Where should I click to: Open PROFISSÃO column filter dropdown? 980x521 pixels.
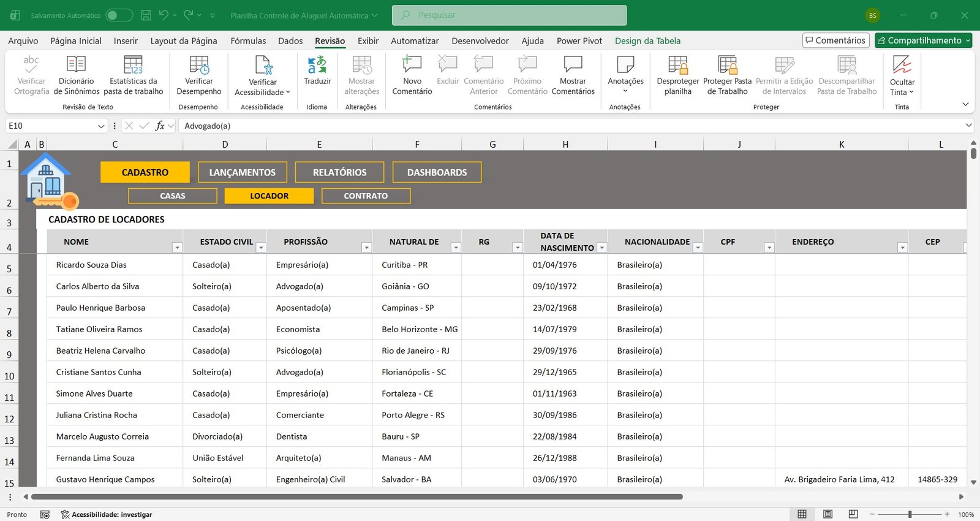tap(366, 248)
